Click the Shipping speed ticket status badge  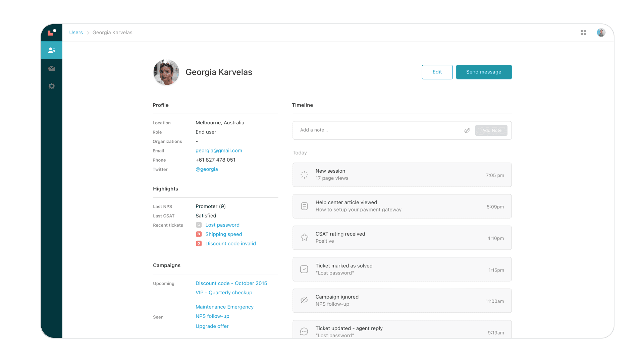(199, 234)
